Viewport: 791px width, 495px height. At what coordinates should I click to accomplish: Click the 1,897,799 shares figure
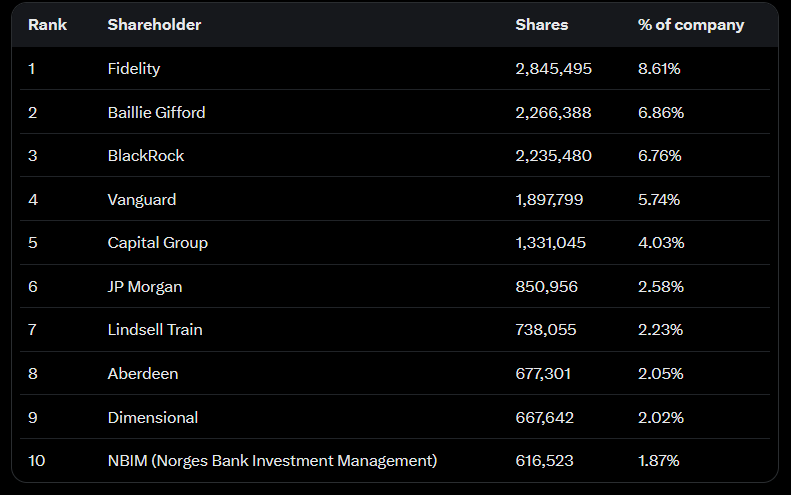point(549,200)
